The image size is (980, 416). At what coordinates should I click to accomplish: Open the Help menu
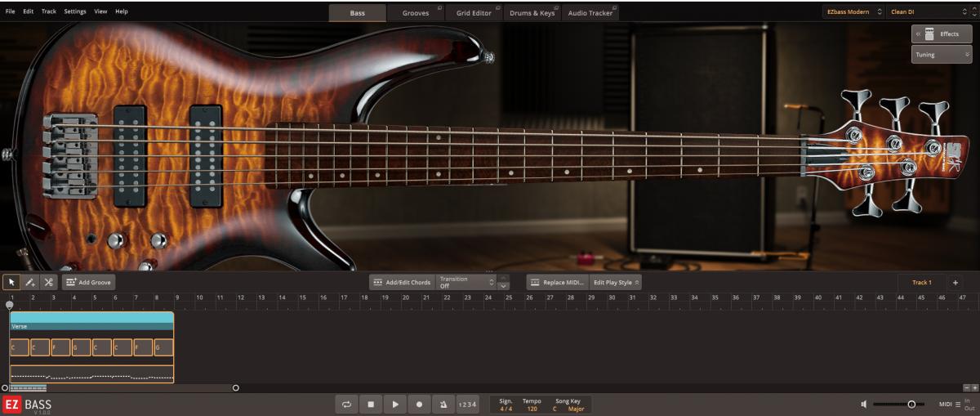(x=122, y=11)
